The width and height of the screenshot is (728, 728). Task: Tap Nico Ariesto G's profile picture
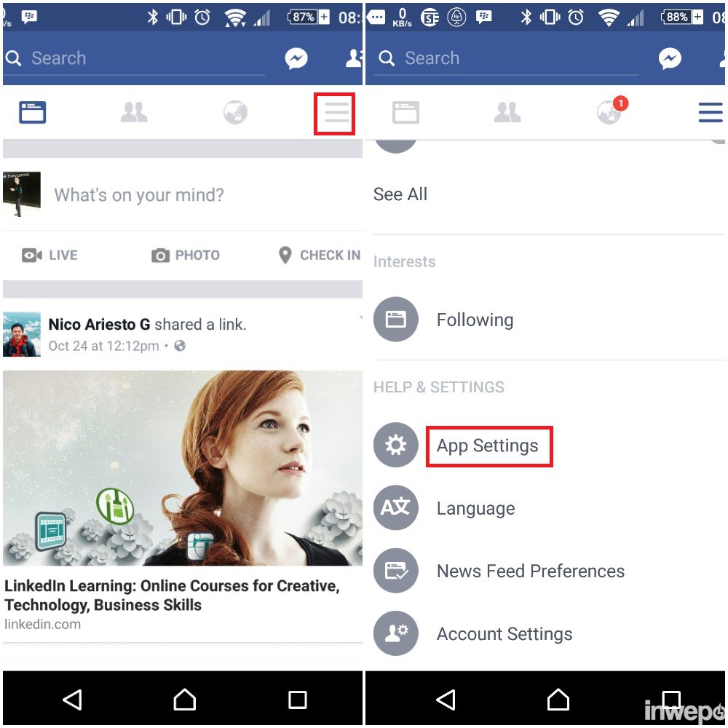(21, 334)
